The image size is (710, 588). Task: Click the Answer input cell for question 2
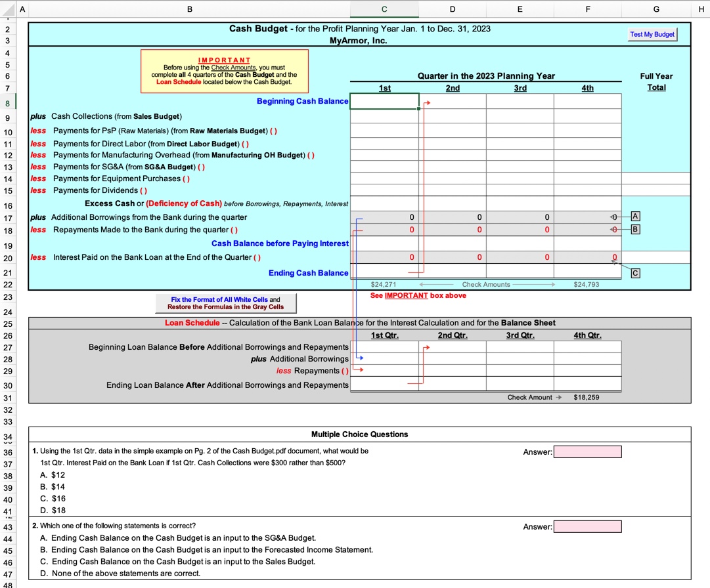[x=587, y=526]
